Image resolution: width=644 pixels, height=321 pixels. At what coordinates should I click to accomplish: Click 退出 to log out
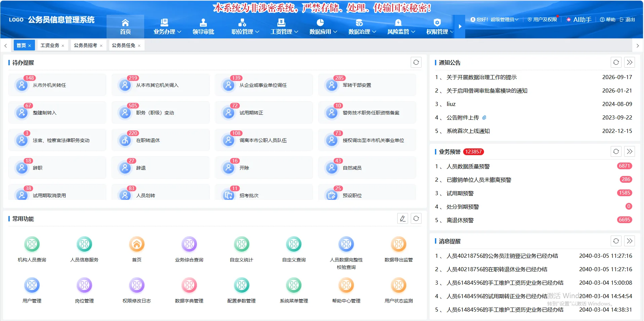pyautogui.click(x=627, y=20)
